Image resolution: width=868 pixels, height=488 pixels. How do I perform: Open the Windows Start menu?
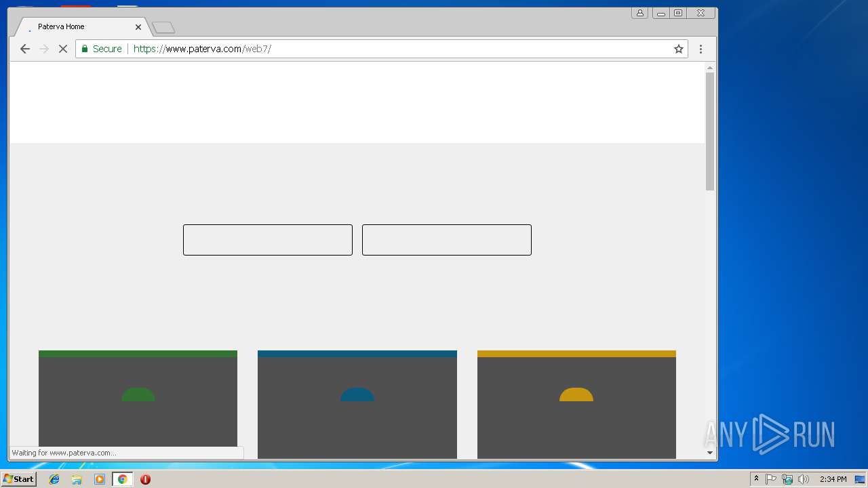[18, 479]
